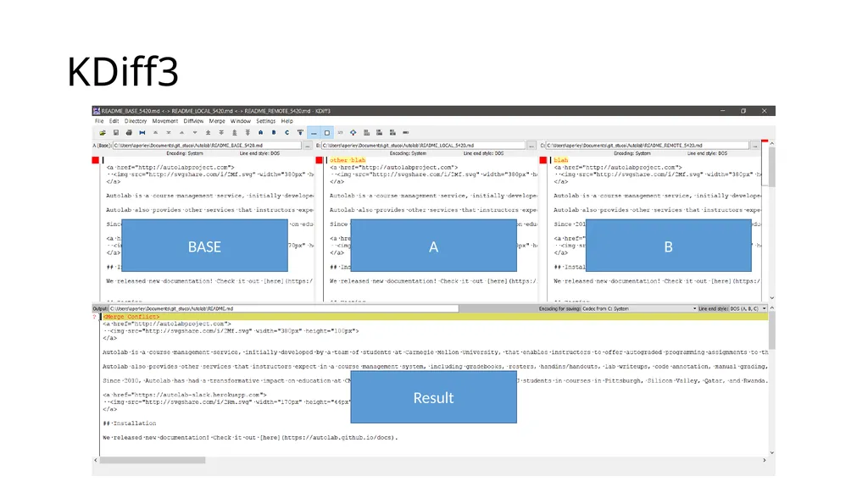Screen dimensions: 868x487
Task: Click 'Encoding: System' under pane A
Action: [184, 153]
